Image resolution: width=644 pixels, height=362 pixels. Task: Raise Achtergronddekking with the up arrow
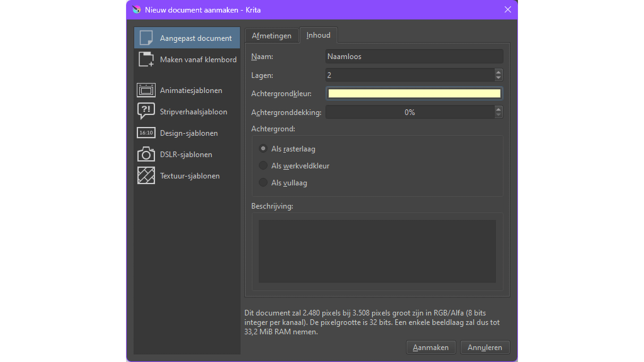tap(498, 109)
